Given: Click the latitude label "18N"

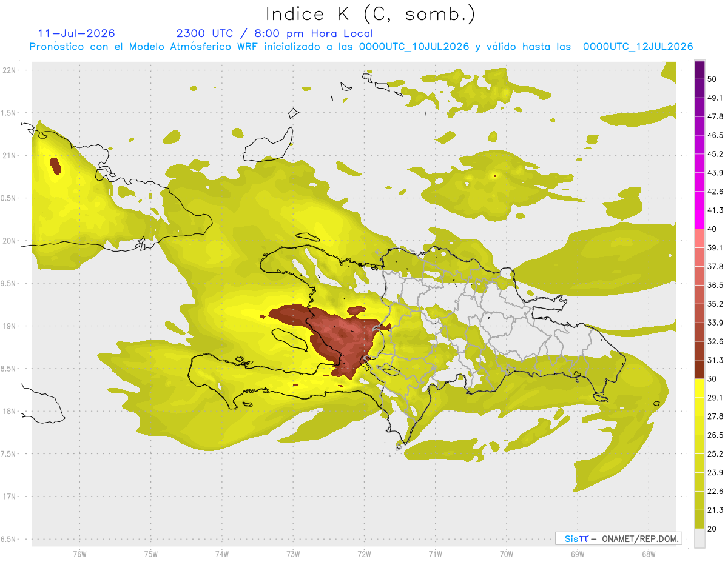Looking at the screenshot, I should pyautogui.click(x=10, y=412).
